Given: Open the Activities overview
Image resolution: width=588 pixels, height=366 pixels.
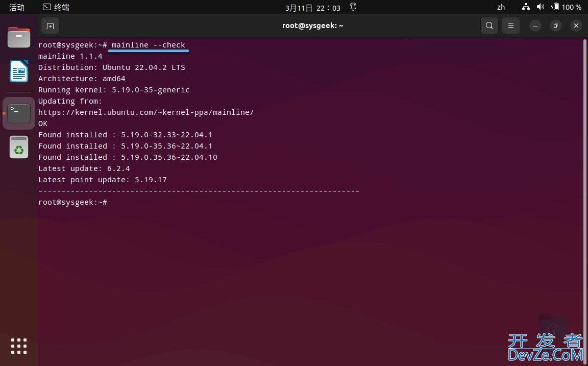Looking at the screenshot, I should click(x=17, y=7).
